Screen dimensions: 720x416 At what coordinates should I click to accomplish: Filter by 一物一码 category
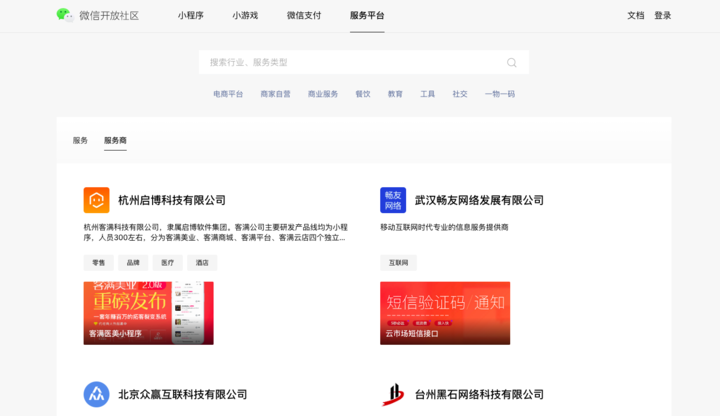(500, 94)
